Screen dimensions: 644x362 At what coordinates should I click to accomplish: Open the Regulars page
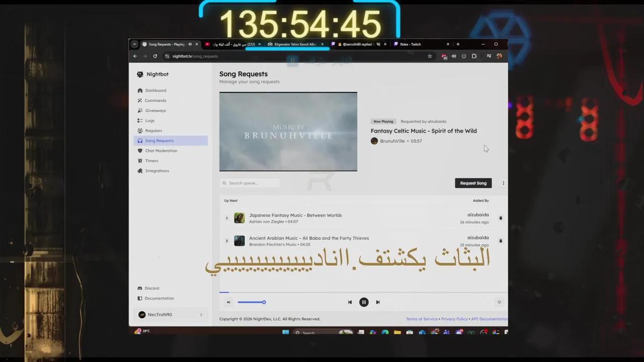pyautogui.click(x=171, y=131)
